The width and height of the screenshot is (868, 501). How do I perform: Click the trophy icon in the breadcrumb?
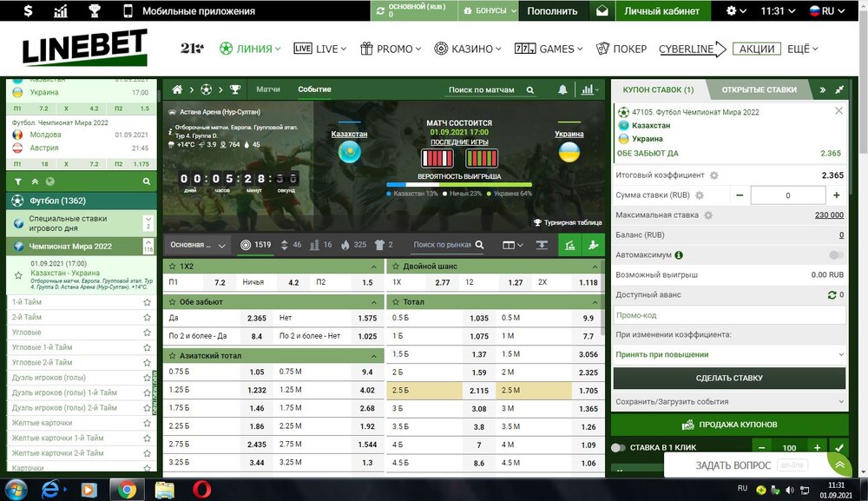(x=235, y=89)
